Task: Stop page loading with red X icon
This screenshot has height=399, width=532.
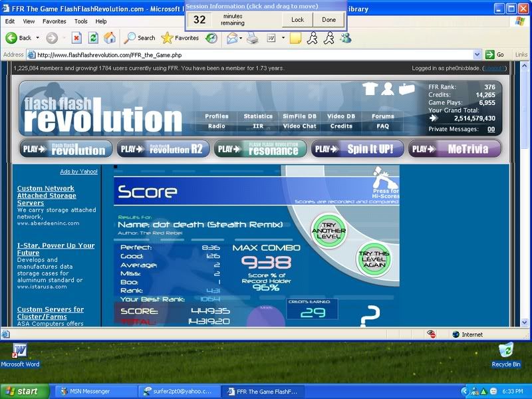Action: point(76,38)
